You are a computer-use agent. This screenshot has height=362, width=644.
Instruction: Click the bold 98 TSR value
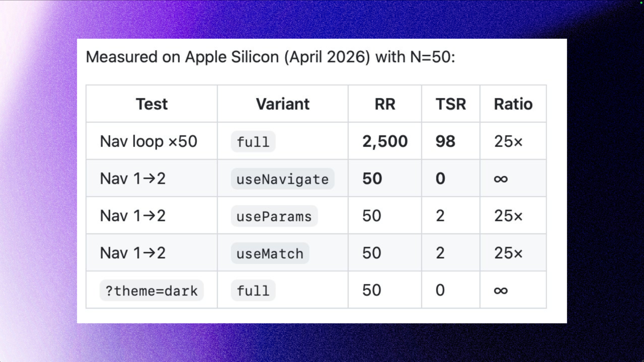point(445,142)
